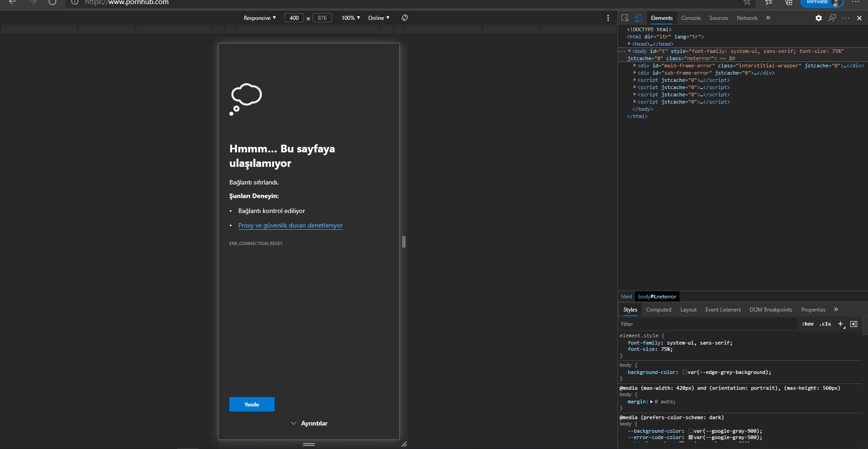The height and width of the screenshot is (449, 868).
Task: Open the Collections icon
Action: pos(789,2)
